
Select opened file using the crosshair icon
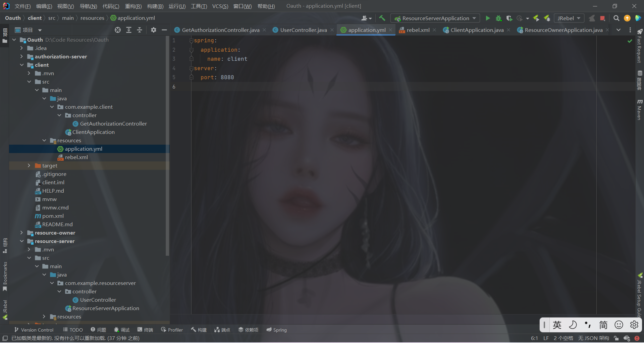117,30
